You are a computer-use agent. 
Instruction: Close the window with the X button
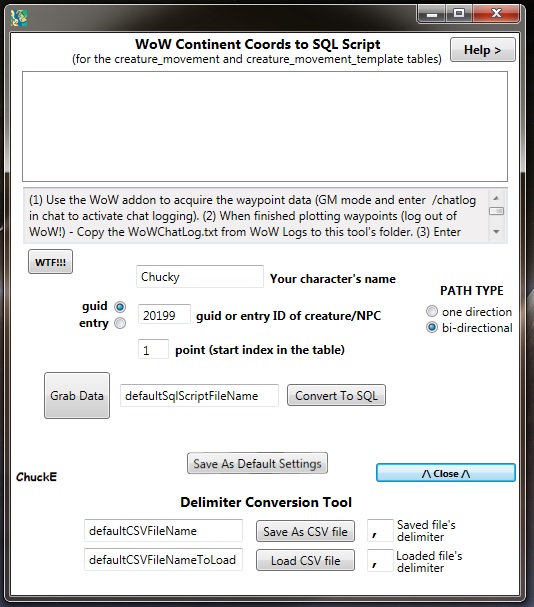tap(496, 14)
